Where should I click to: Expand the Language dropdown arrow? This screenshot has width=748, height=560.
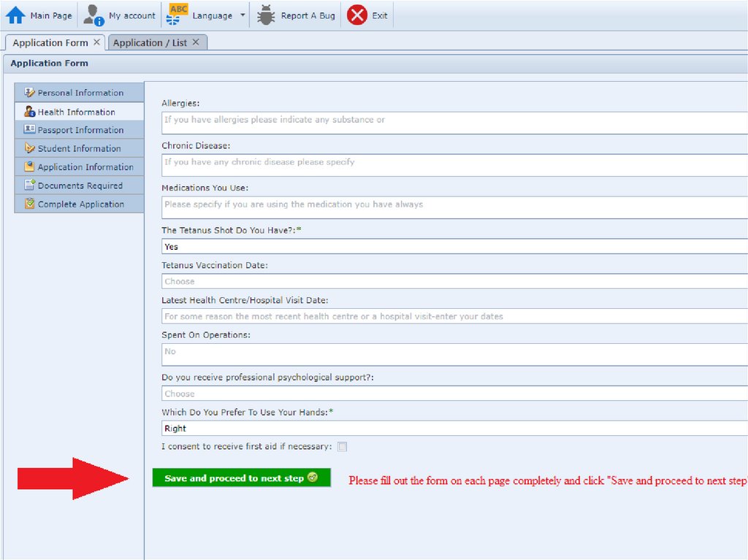click(243, 15)
